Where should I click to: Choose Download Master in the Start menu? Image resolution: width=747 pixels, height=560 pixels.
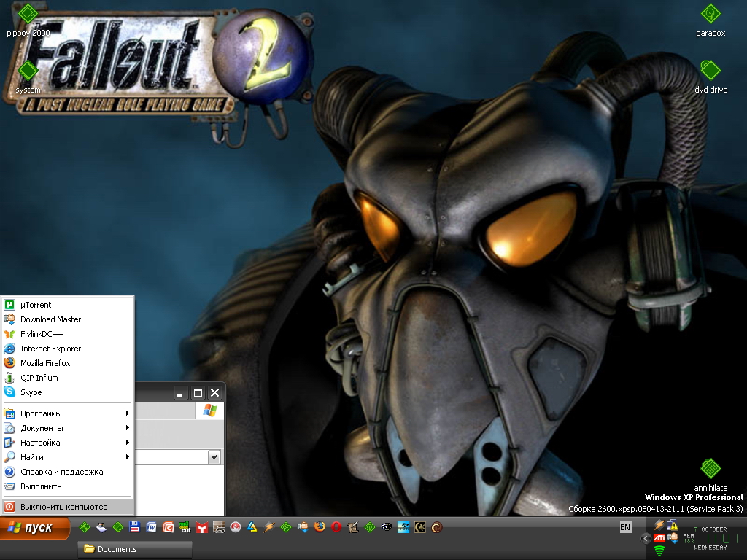pyautogui.click(x=67, y=319)
